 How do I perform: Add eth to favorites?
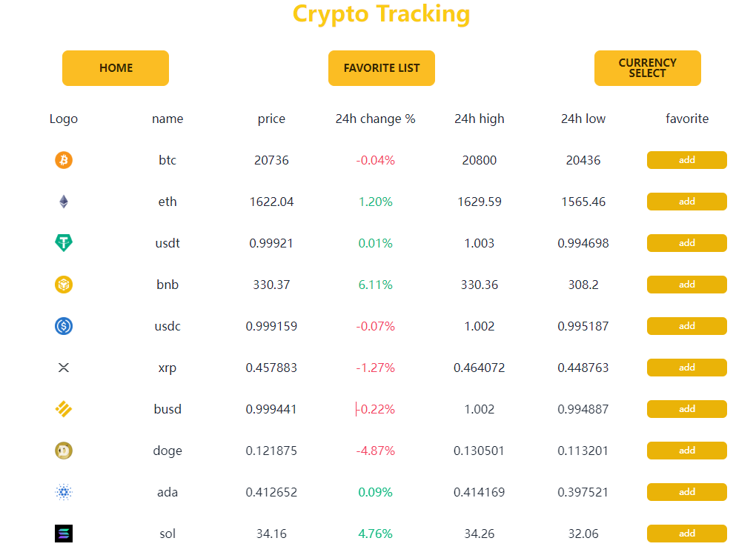[x=686, y=201]
